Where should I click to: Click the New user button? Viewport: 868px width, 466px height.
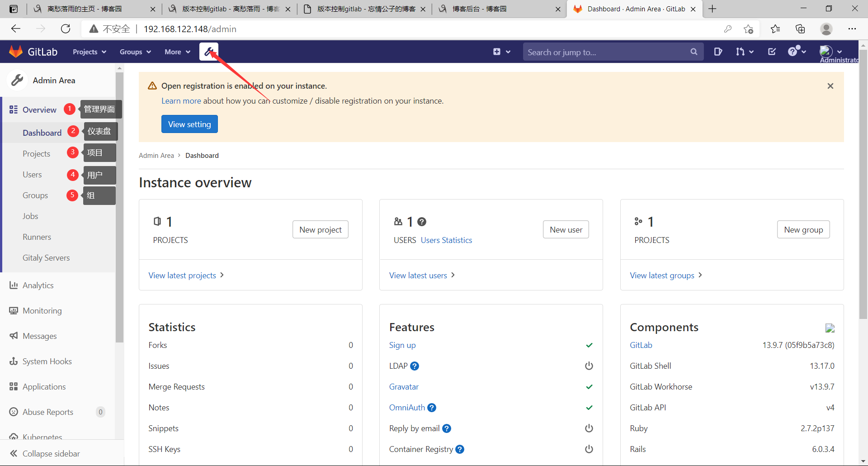click(566, 229)
